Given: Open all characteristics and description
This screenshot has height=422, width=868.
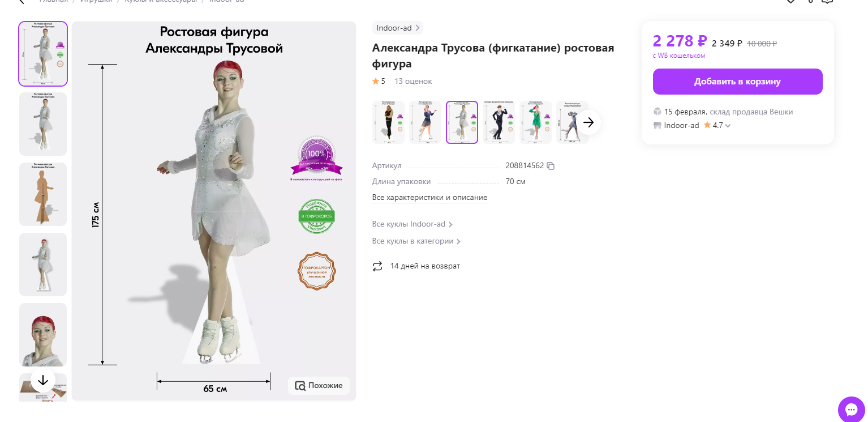Looking at the screenshot, I should (x=429, y=198).
